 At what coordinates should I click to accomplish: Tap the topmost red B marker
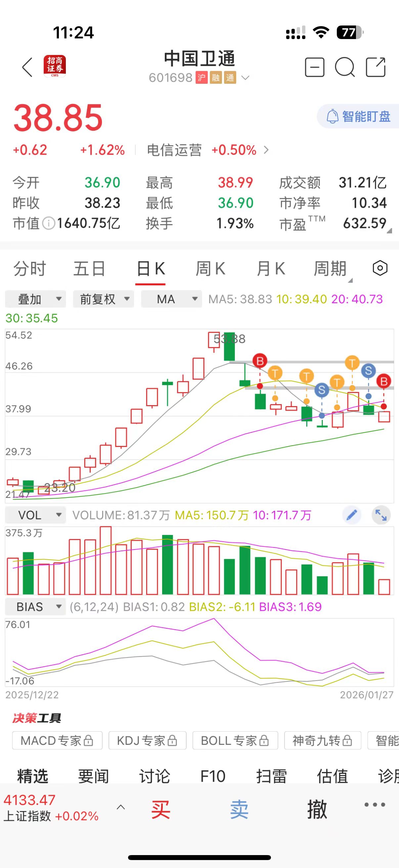pos(260,361)
